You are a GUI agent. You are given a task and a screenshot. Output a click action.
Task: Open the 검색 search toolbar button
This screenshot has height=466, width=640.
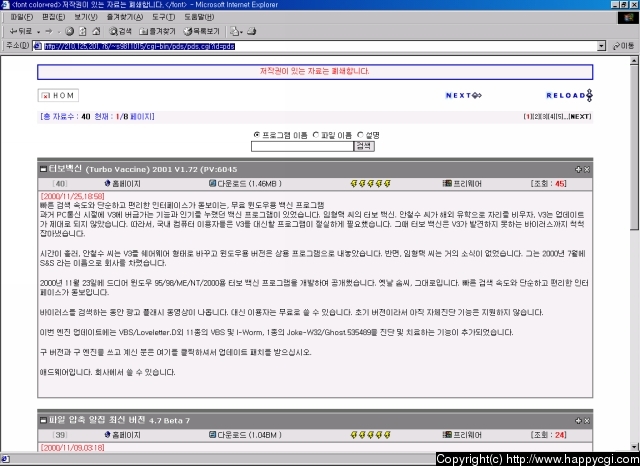point(120,31)
